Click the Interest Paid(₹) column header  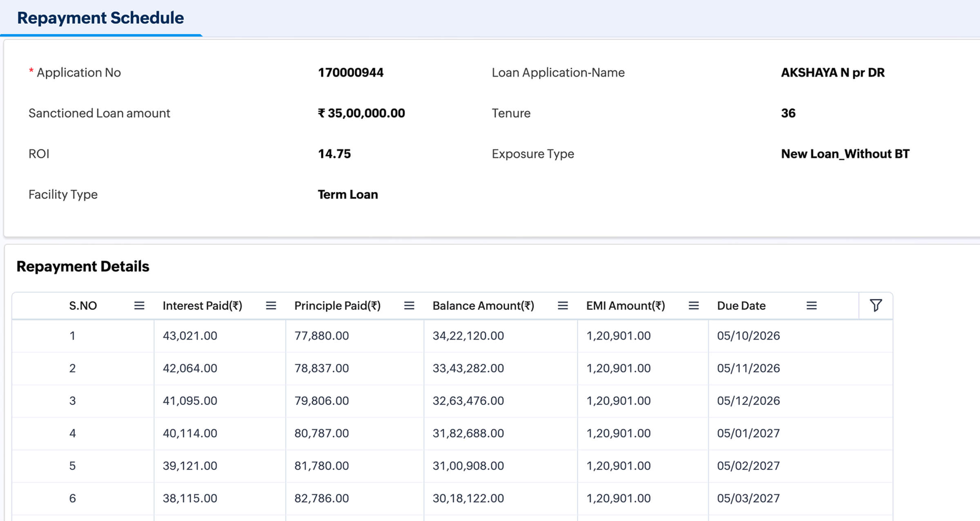click(203, 305)
